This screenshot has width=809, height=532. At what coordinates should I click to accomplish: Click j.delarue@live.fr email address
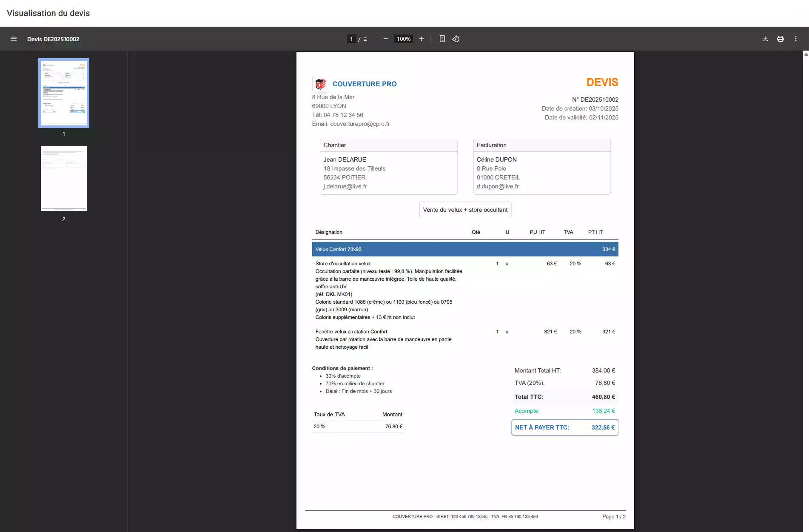tap(345, 186)
